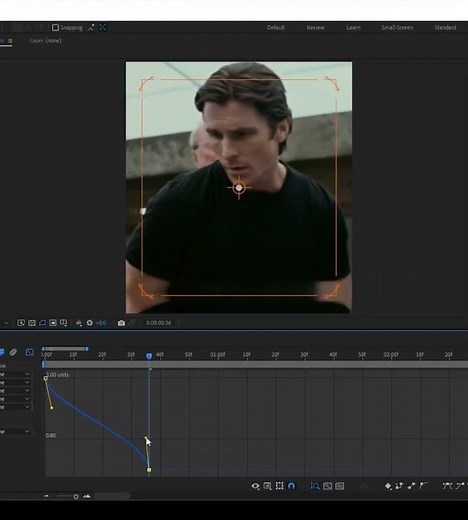Open graph editor show-properties eye menu
This screenshot has width=468, height=520.
[255, 486]
